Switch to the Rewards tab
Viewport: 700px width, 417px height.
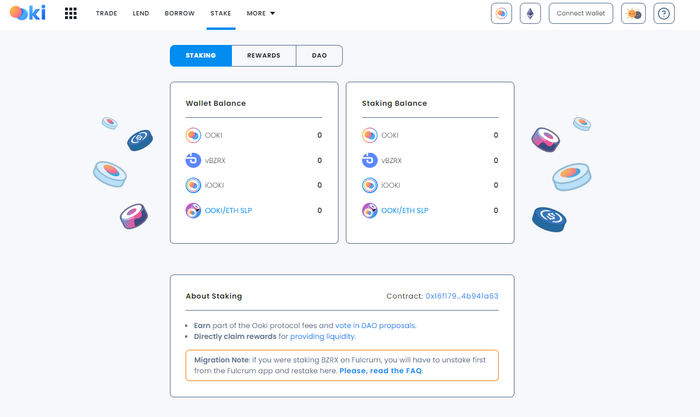[x=264, y=56]
